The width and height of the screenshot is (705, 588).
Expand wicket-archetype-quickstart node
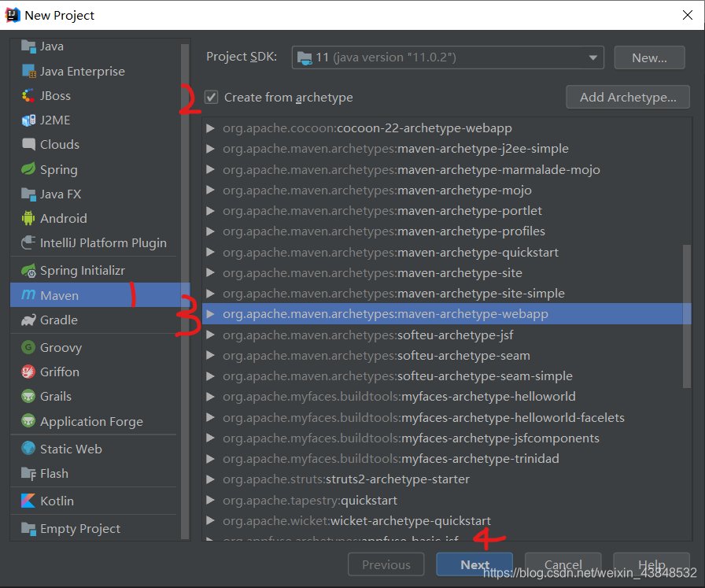click(x=210, y=521)
